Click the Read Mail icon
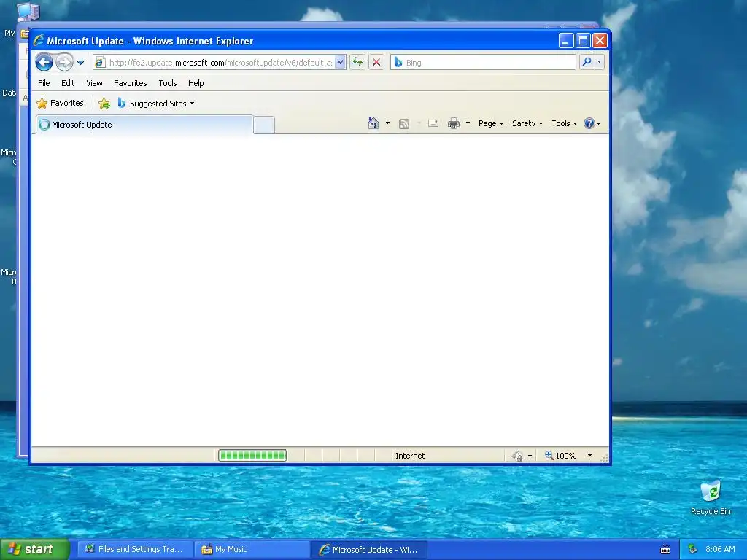This screenshot has height=560, width=747. tap(433, 123)
